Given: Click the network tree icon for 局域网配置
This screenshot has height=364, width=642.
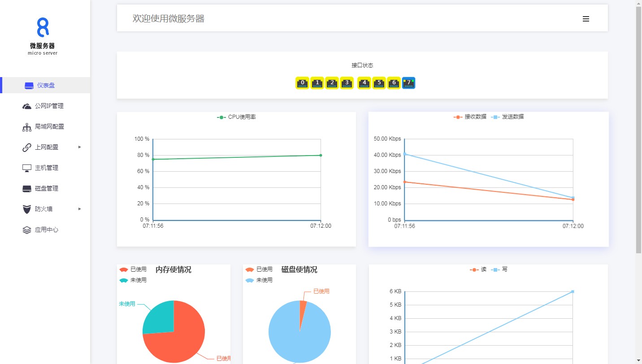Looking at the screenshot, I should click(27, 127).
